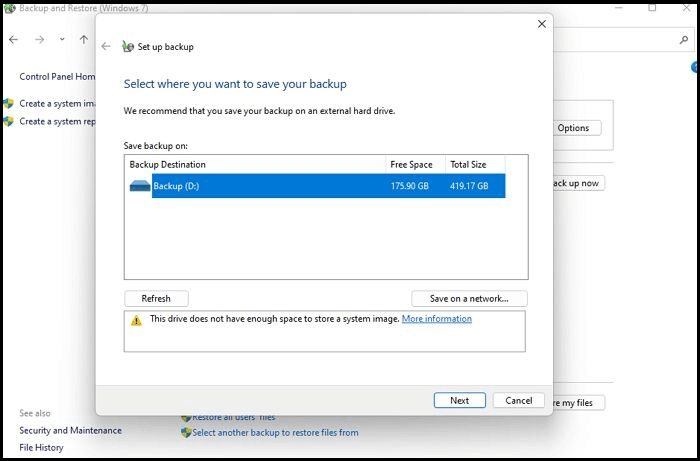
Task: Click Options button in background window
Action: coord(577,128)
